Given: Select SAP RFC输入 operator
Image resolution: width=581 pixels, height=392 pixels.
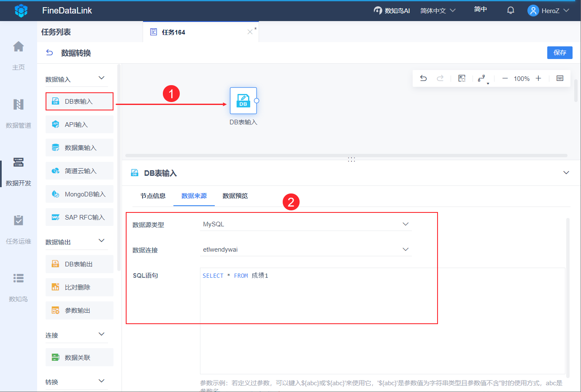Looking at the screenshot, I should click(x=79, y=217).
